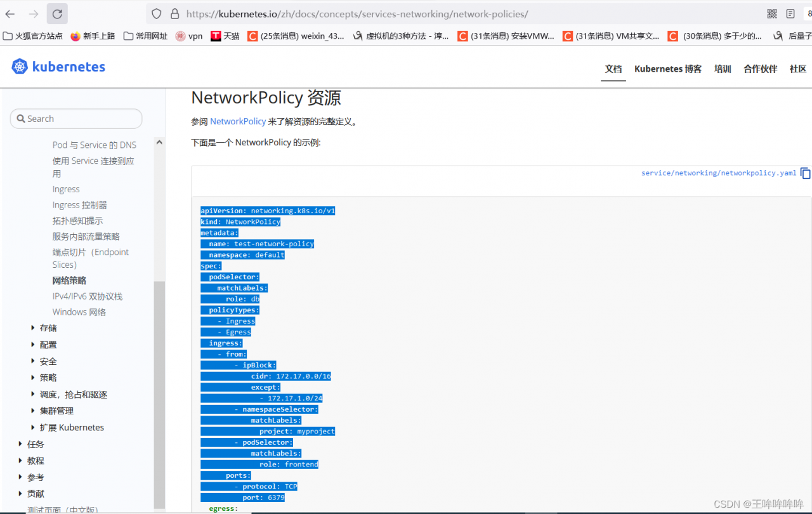Reload the current page
The width and height of the screenshot is (812, 514).
57,14
